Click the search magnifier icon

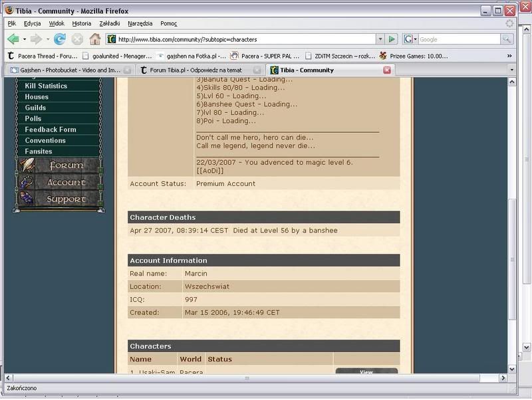(x=507, y=39)
